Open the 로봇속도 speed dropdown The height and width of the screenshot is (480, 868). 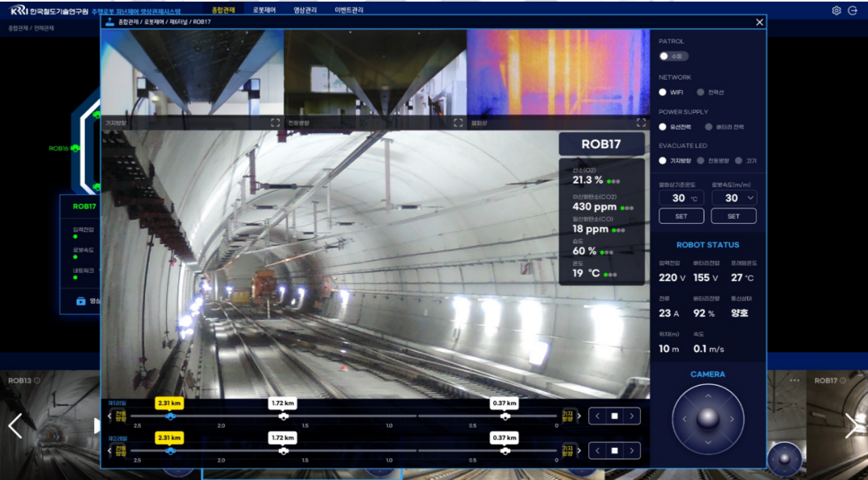coord(734,198)
